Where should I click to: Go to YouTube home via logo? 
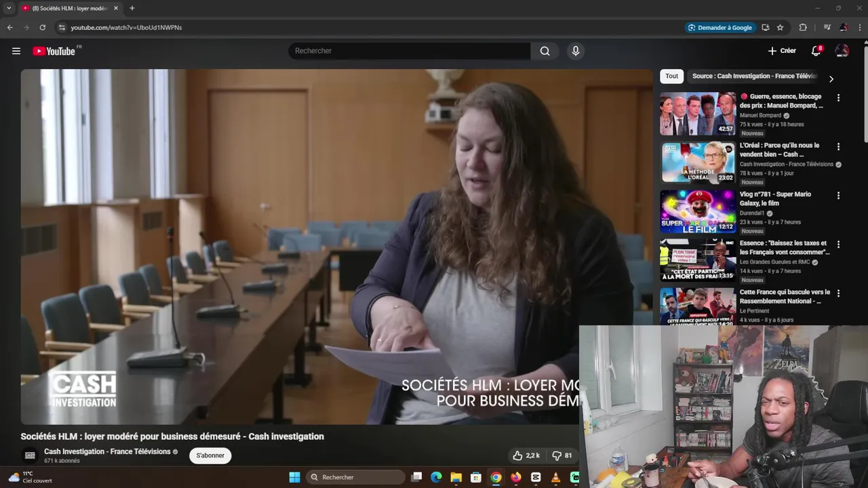(x=54, y=51)
